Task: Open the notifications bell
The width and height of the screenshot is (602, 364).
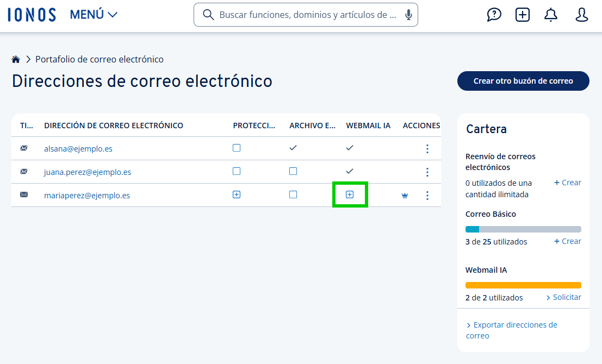Action: point(550,15)
